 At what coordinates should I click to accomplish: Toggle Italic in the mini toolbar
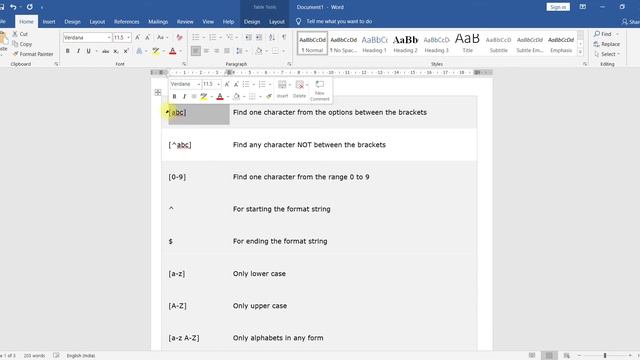tap(184, 96)
